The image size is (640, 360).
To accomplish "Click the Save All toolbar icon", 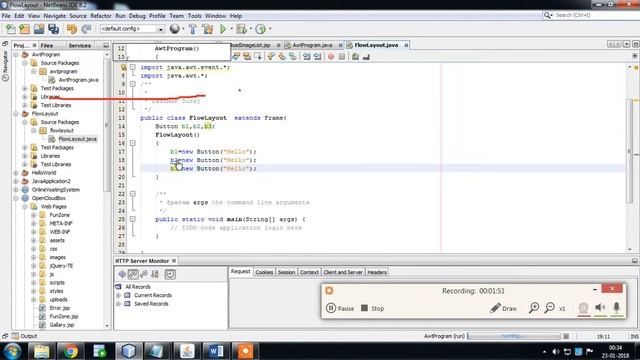I will click(53, 29).
